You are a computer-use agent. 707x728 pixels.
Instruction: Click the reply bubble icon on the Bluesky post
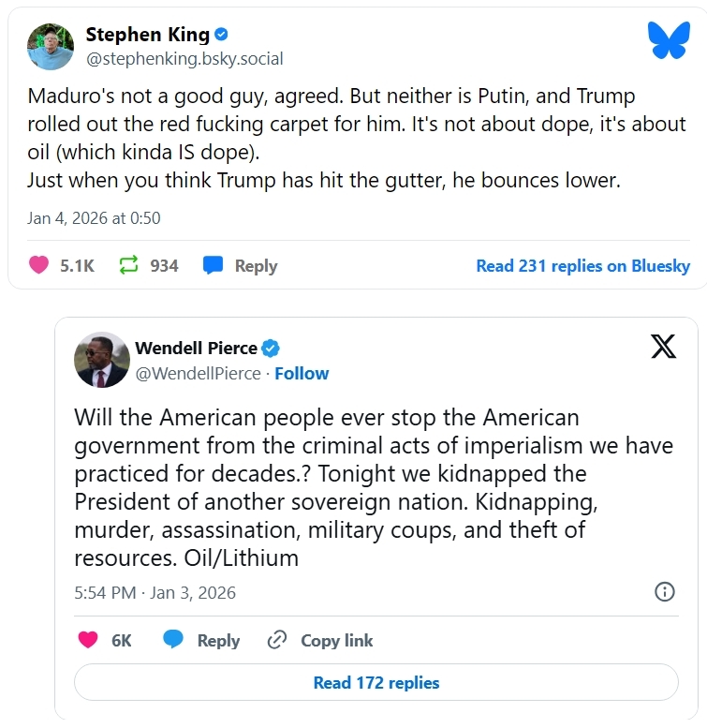pos(214,265)
